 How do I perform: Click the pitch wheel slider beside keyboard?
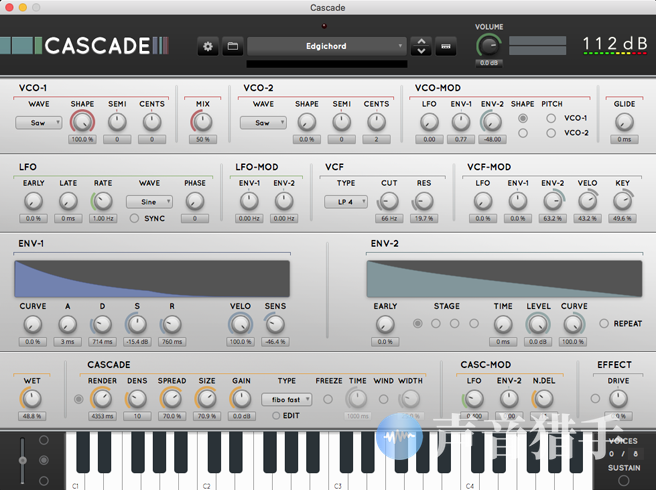(23, 460)
